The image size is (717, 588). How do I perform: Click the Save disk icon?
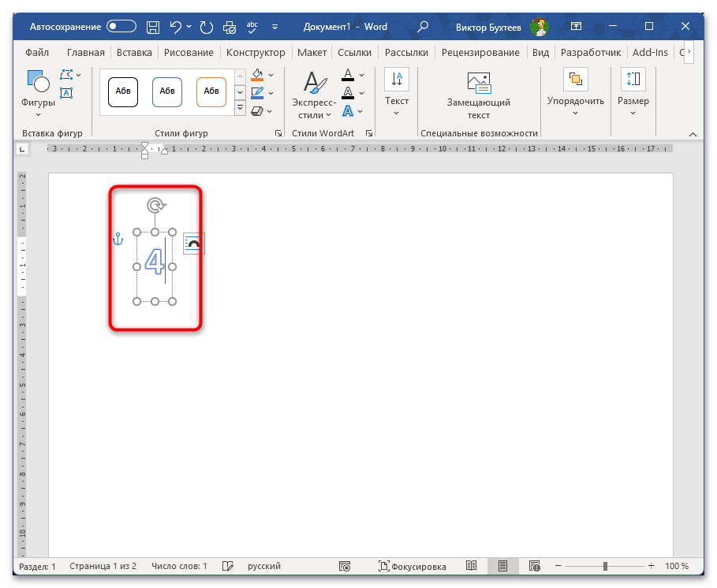pos(154,27)
